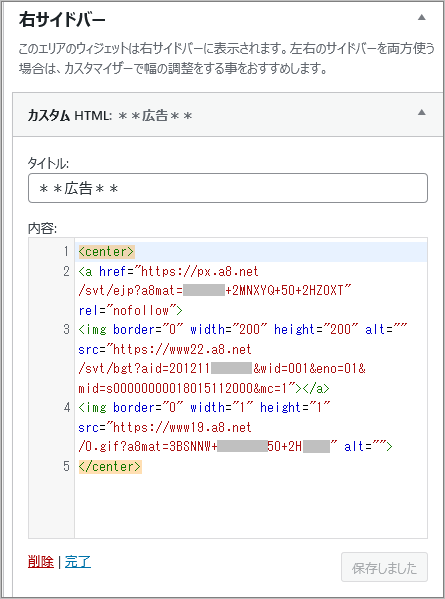Focus the タイトル input field
This screenshot has height=599, width=445.
(228, 188)
